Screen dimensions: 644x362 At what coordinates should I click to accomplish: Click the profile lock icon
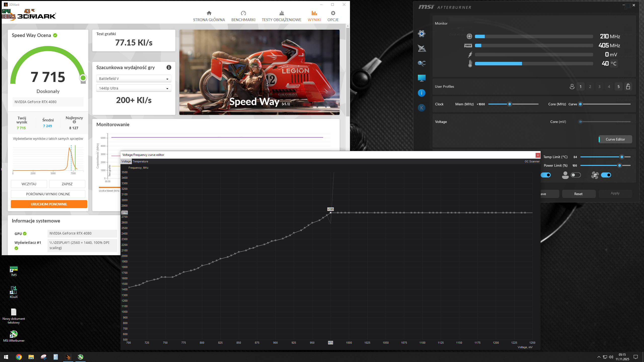point(628,86)
